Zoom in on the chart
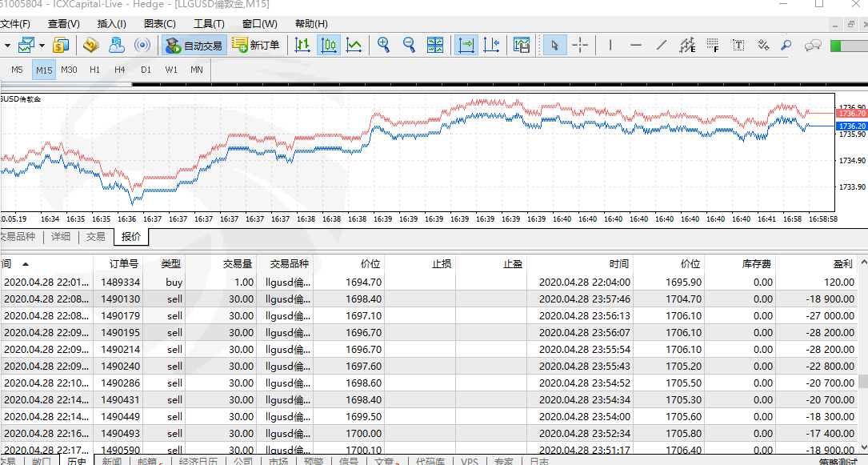Viewport: 868px width, 465px height. coord(384,45)
